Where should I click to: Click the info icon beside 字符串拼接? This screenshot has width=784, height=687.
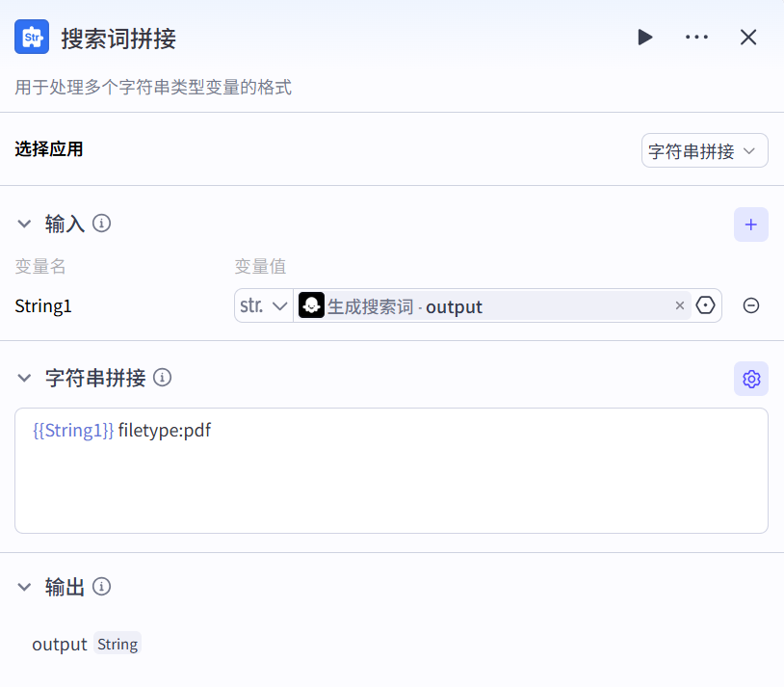point(163,378)
